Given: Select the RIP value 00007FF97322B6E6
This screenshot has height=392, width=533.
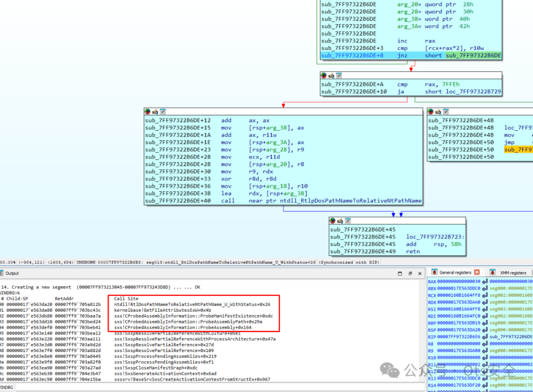Looking at the screenshot, I should click(x=458, y=337).
